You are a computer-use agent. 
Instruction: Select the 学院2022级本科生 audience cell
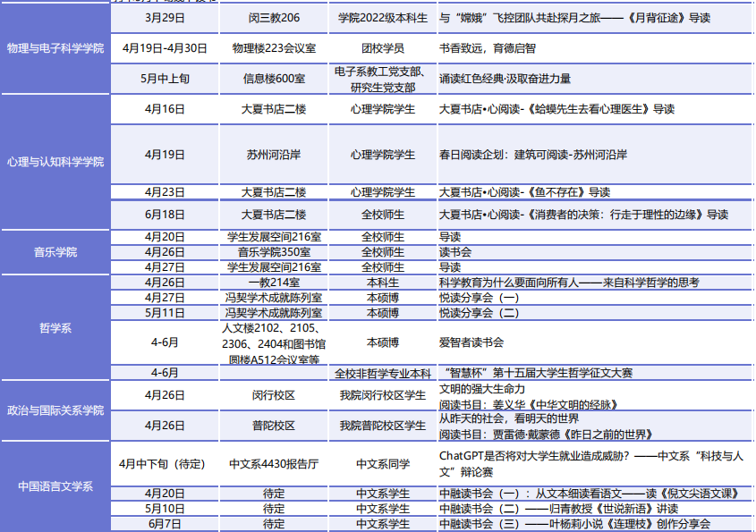(382, 17)
